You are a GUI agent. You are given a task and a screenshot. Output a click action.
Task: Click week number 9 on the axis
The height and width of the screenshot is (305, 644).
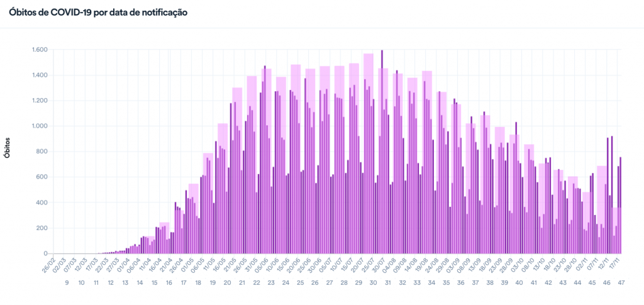coord(67,284)
